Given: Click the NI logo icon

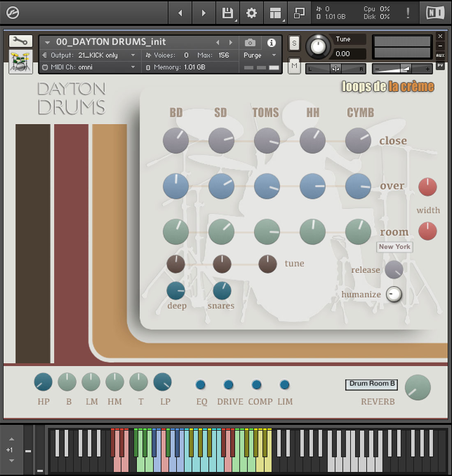Looking at the screenshot, I should click(x=435, y=13).
